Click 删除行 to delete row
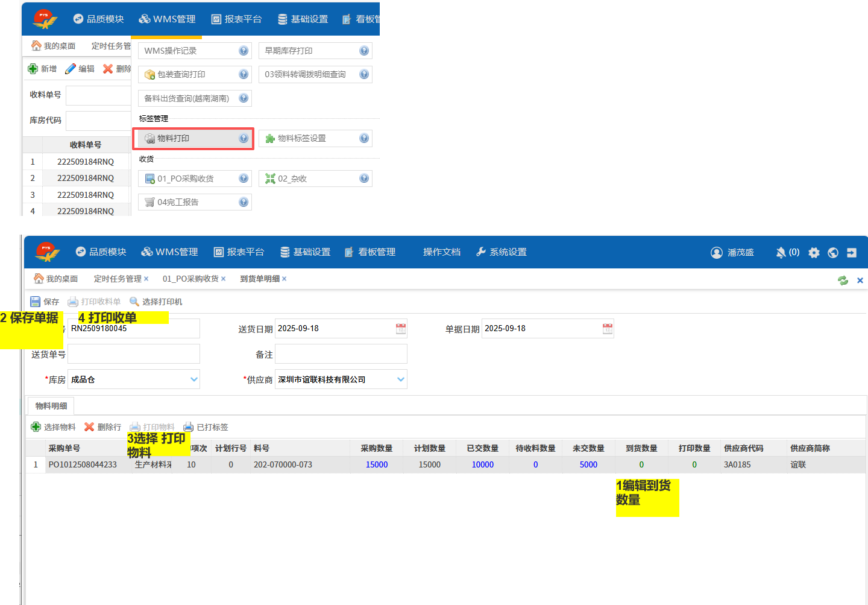 [103, 427]
